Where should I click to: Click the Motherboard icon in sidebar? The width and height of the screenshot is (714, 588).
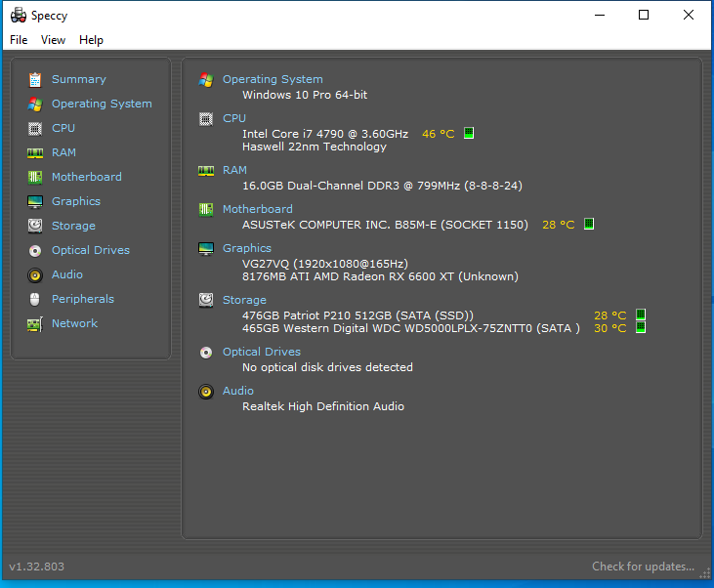[x=35, y=177]
